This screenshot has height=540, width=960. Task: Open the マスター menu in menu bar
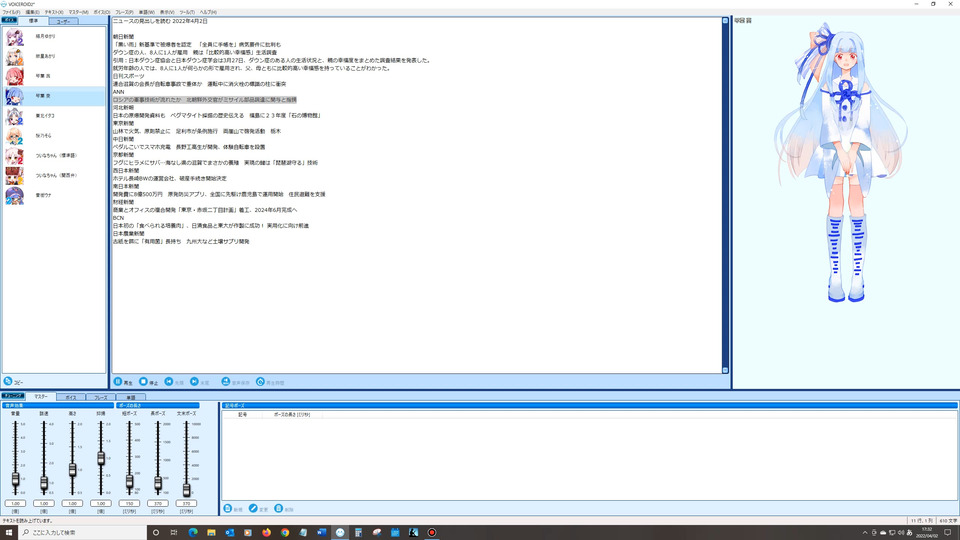click(78, 12)
